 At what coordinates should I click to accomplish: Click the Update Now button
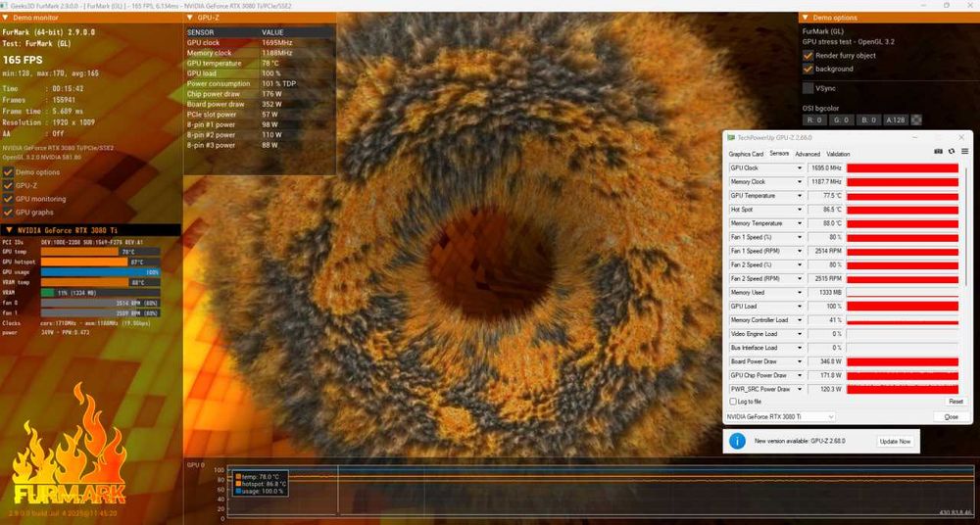(x=895, y=441)
